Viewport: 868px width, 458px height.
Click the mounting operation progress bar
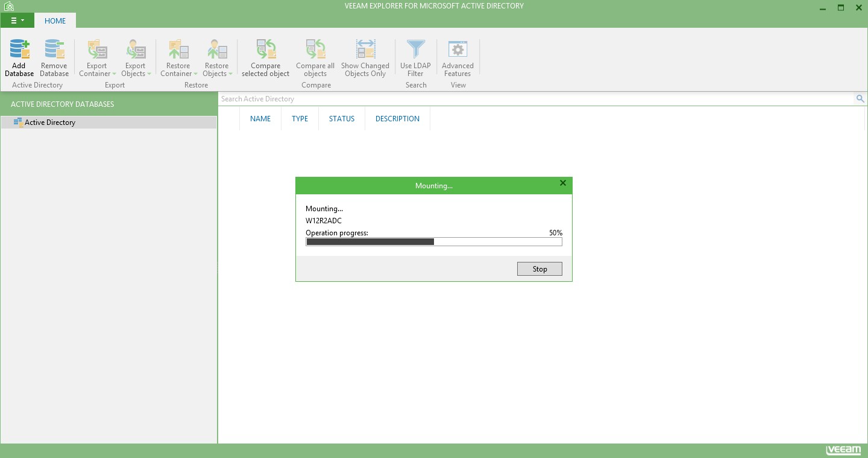coord(434,242)
